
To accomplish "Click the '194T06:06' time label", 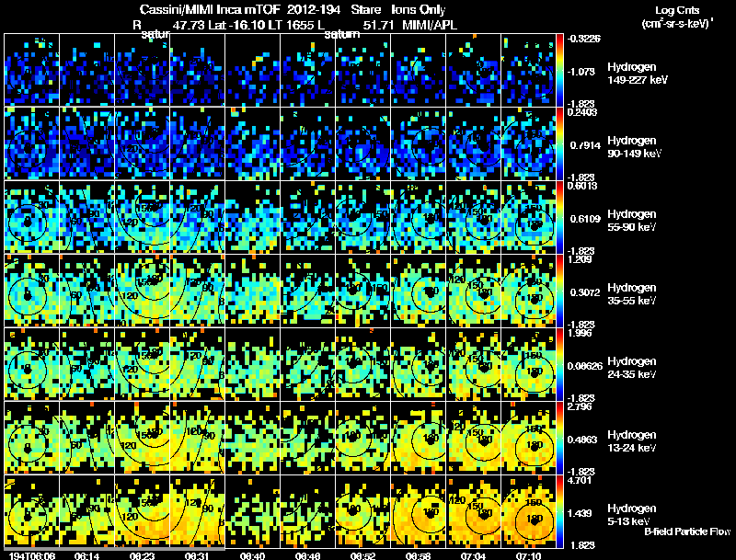I will coord(32,555).
